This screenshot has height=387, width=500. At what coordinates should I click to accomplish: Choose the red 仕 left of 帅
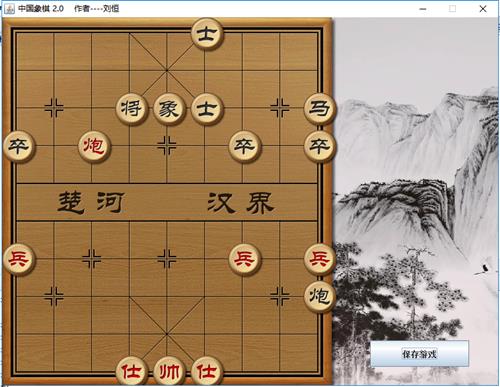(x=132, y=371)
